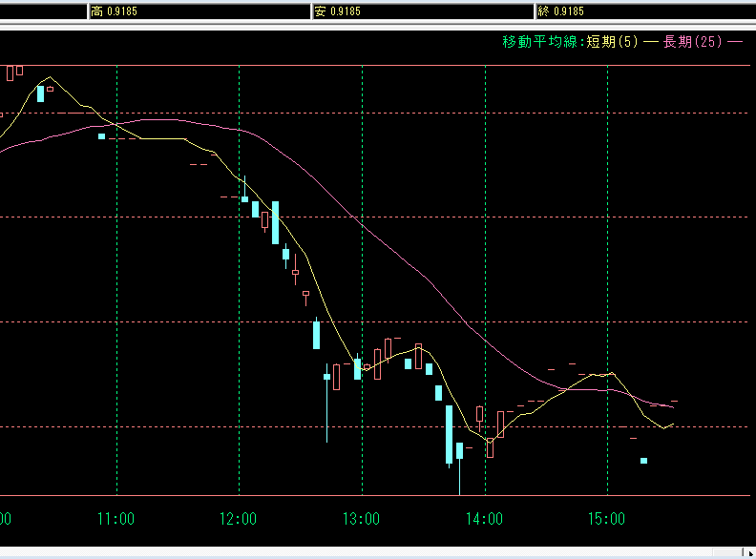Click the 15:00 time axis label

606,519
